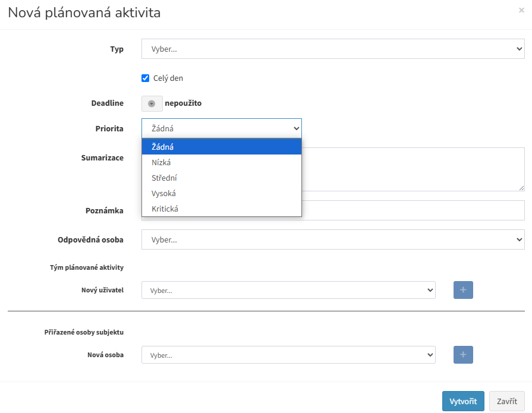Select Kritická priority option
The height and width of the screenshot is (413, 532).
(x=222, y=209)
